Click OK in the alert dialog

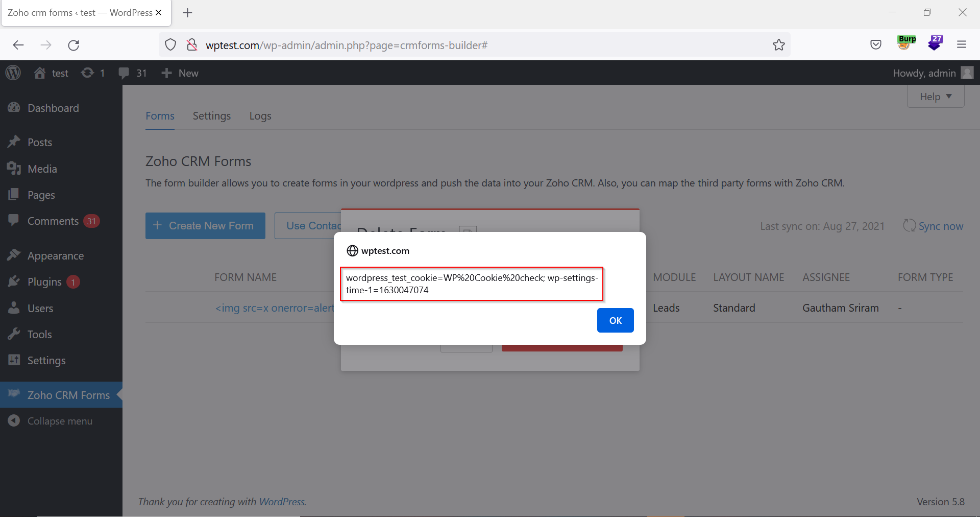click(x=615, y=320)
